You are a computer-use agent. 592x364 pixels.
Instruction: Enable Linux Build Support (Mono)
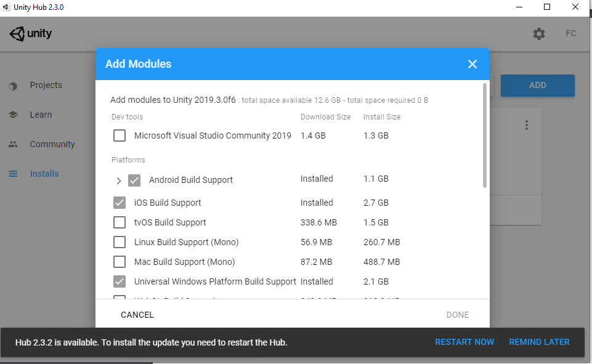tap(120, 242)
